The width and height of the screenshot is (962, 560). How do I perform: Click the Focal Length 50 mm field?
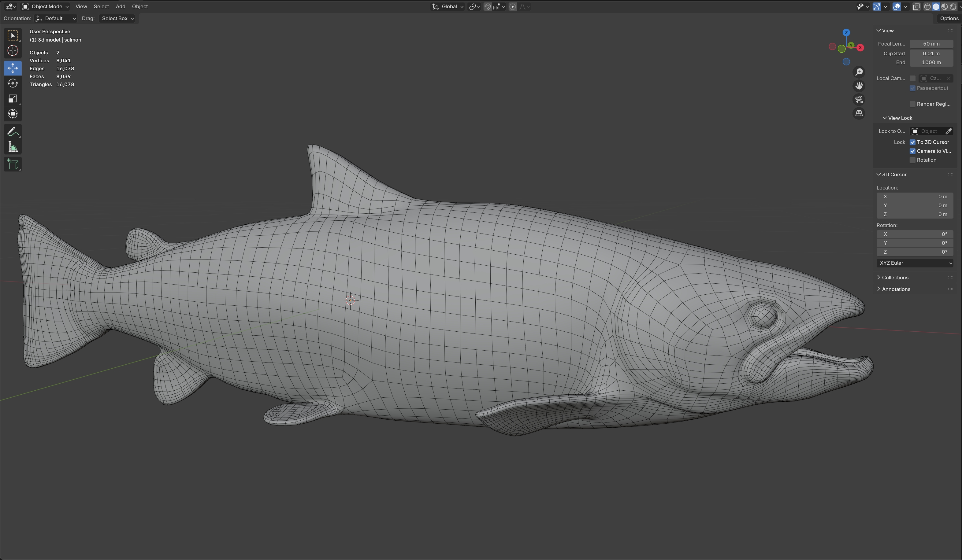931,44
